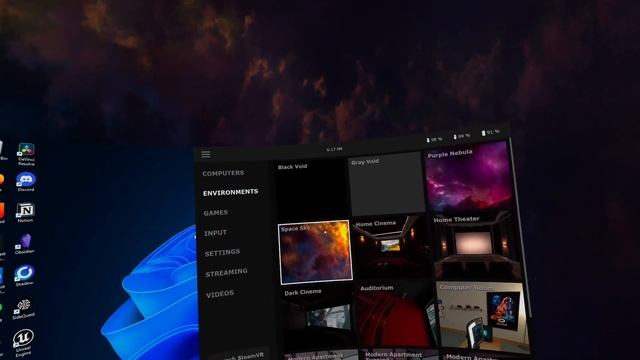Go to the Computers section

pos(223,173)
